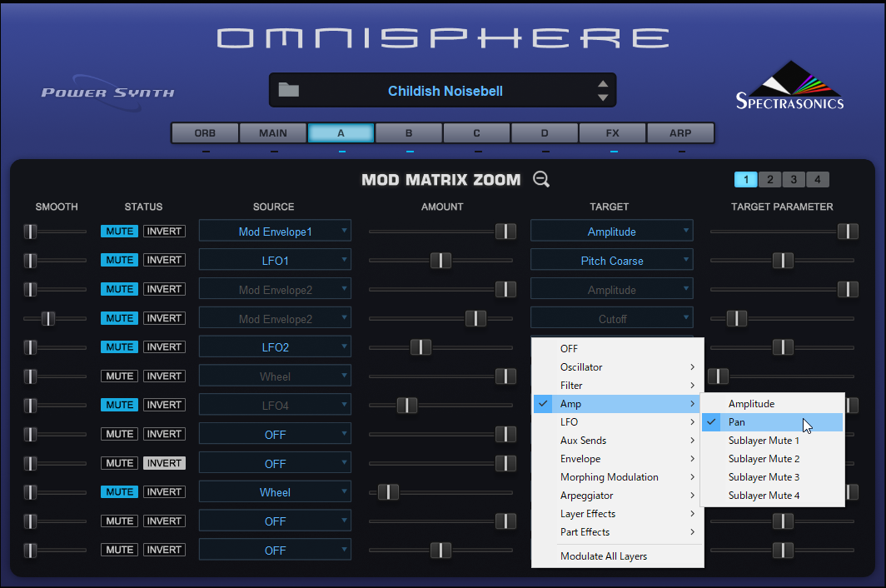Toggle MUTE on LFO4 row
Viewport: 886px width, 588px height.
(x=119, y=405)
